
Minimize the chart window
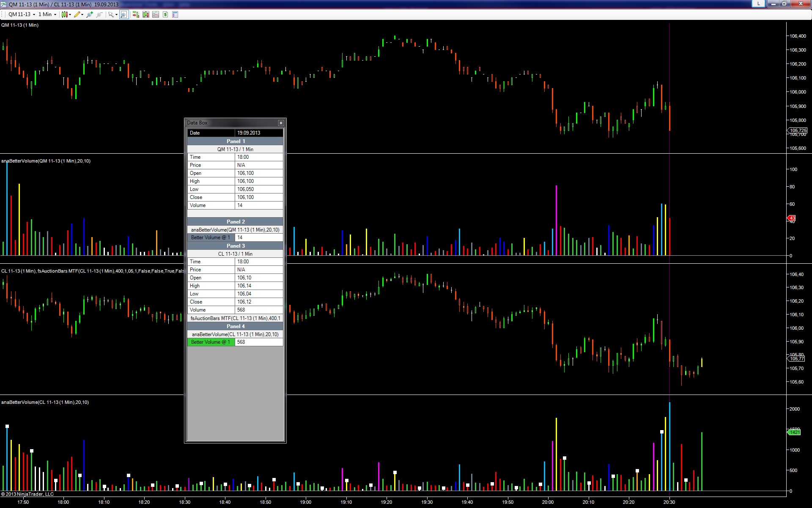pyautogui.click(x=773, y=4)
